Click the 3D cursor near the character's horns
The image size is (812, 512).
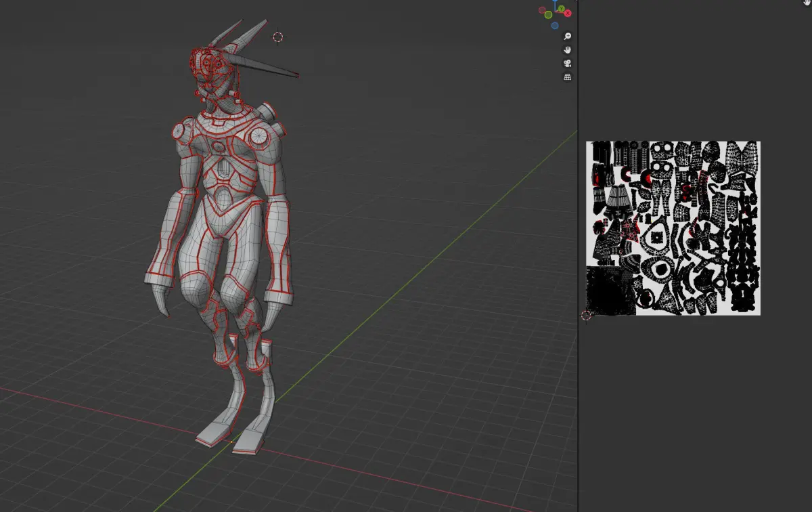coord(278,37)
